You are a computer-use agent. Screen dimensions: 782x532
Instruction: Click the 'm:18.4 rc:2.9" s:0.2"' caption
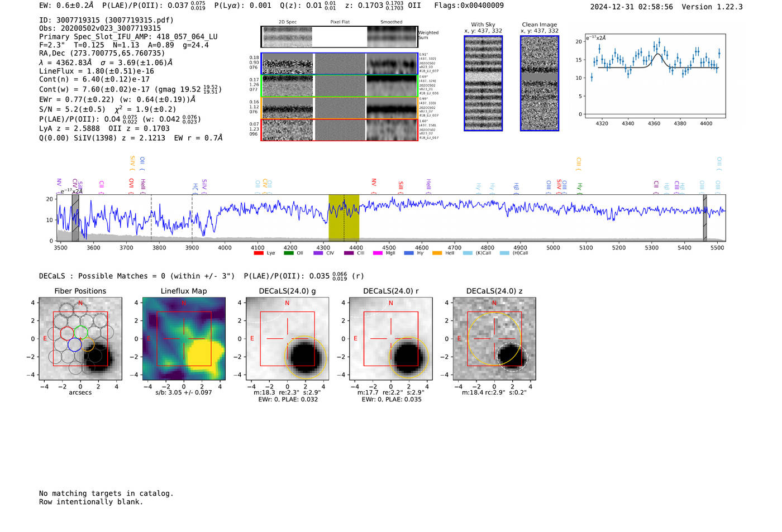point(494,392)
